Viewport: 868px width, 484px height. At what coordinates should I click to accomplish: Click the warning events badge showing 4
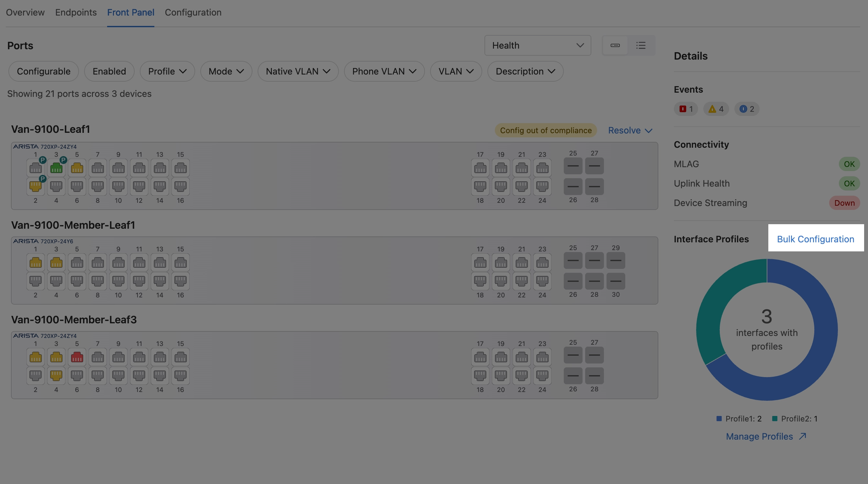pyautogui.click(x=716, y=109)
